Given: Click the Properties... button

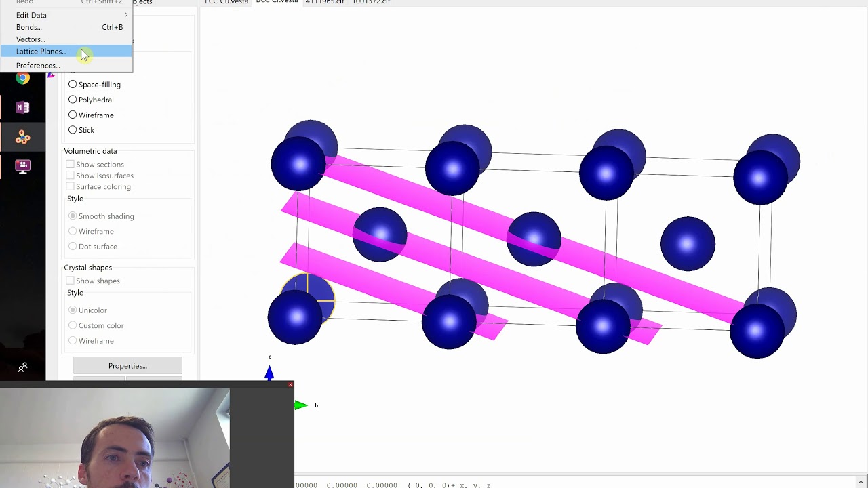Looking at the screenshot, I should pyautogui.click(x=127, y=366).
